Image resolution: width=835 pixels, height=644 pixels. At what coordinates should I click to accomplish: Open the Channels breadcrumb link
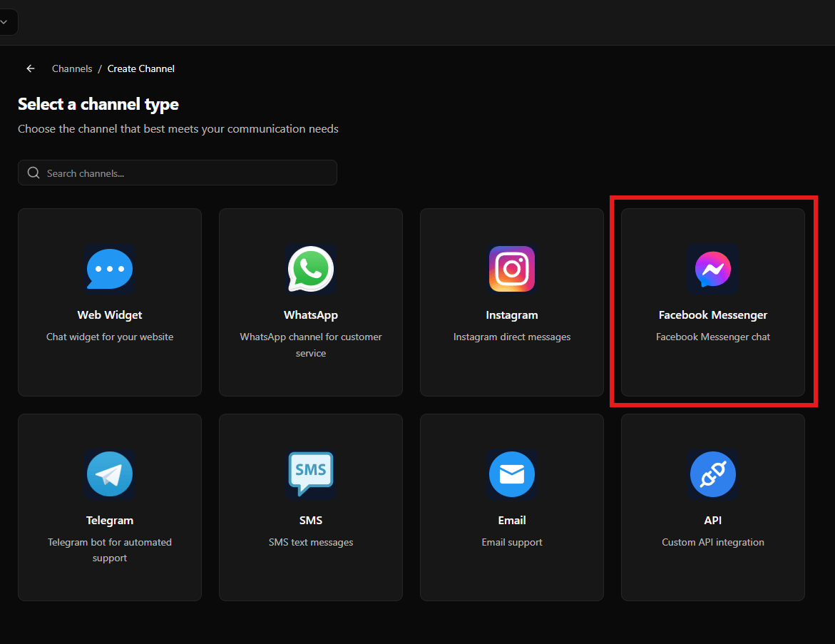(x=72, y=68)
